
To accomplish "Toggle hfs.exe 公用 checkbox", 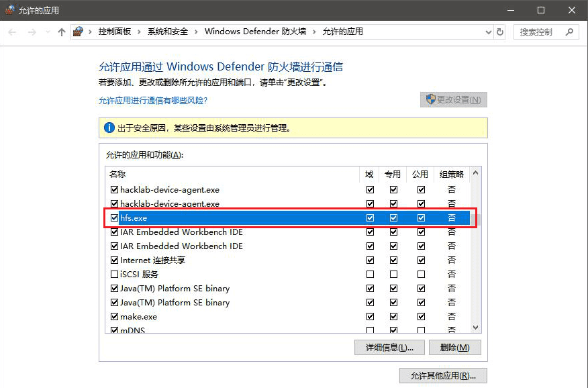I will [421, 217].
